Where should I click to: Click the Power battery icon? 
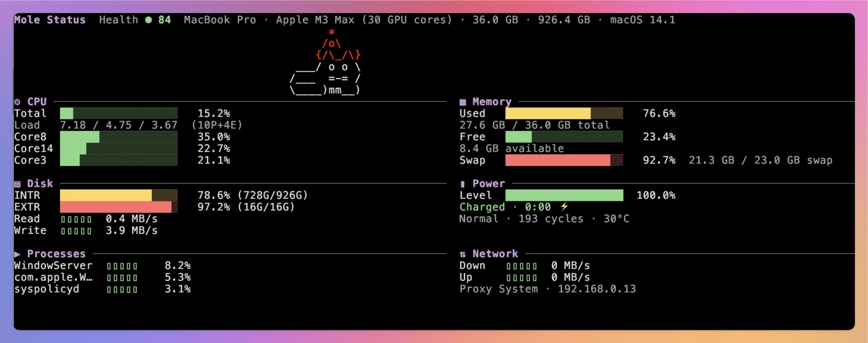463,184
